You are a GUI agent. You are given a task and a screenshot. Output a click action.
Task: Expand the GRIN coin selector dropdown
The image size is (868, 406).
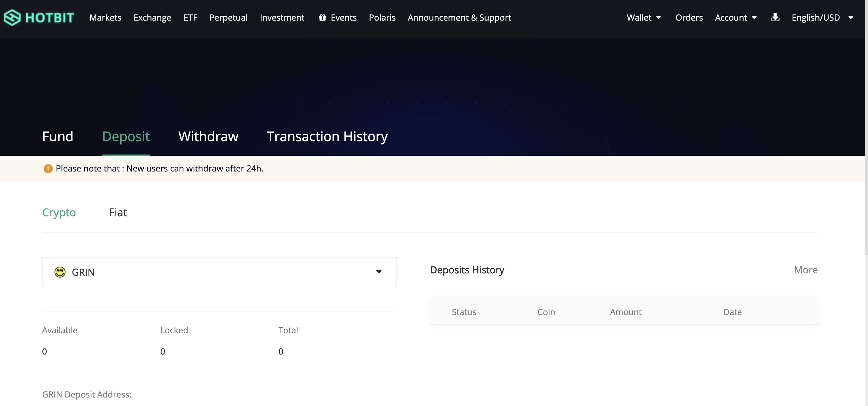[x=379, y=272]
